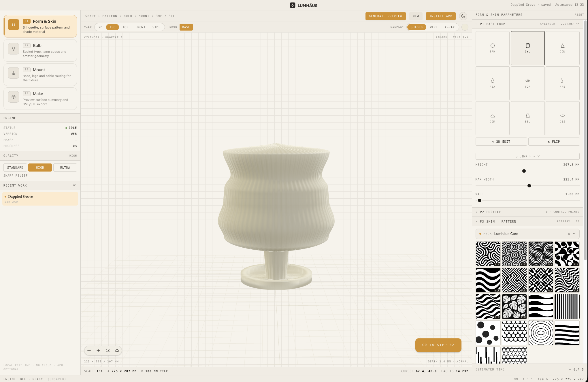Switch display to X-Ray
Image resolution: width=588 pixels, height=382 pixels.
(450, 27)
